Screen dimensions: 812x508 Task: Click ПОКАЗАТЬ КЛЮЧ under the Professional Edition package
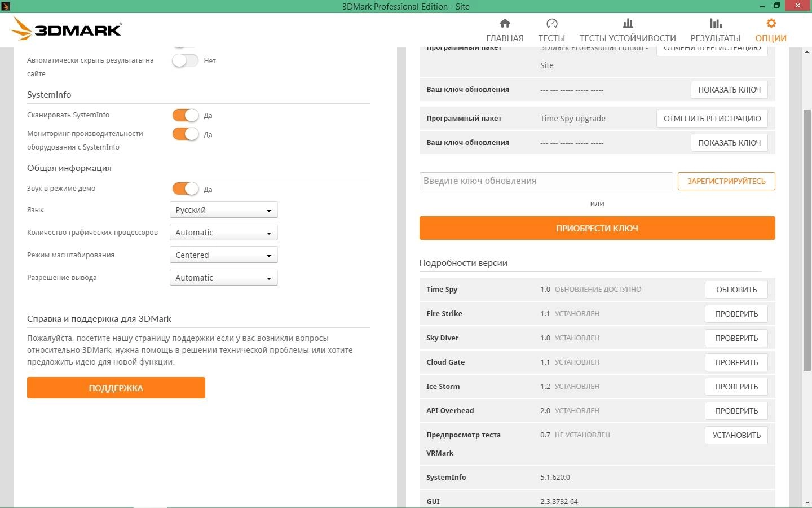point(729,90)
